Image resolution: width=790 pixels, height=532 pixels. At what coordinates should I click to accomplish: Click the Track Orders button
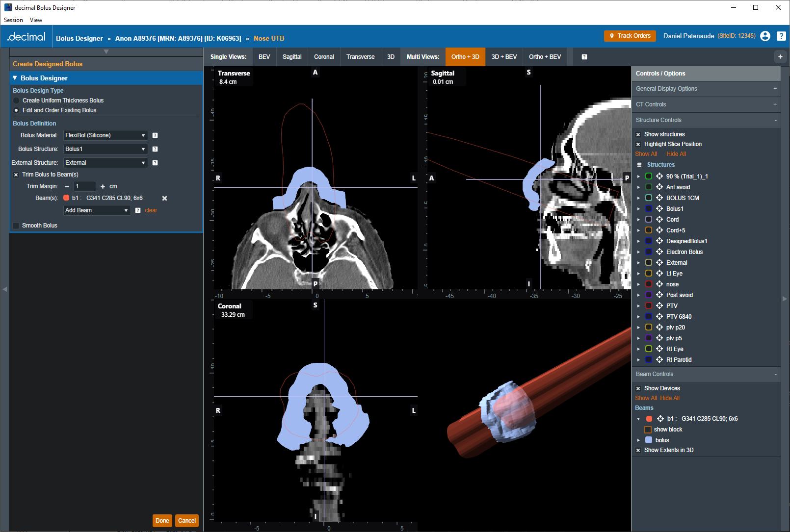coord(630,36)
